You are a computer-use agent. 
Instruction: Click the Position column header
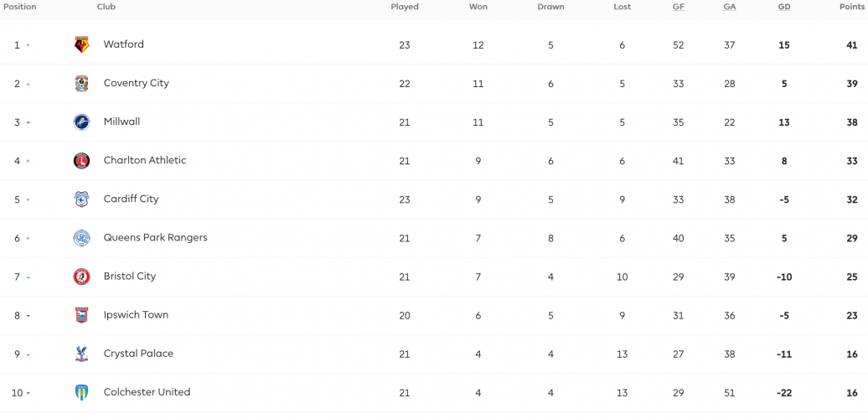pyautogui.click(x=20, y=8)
